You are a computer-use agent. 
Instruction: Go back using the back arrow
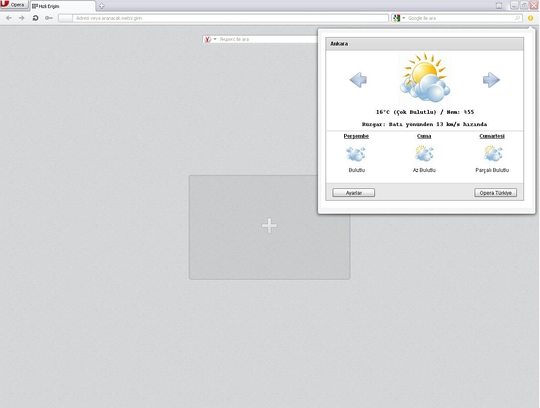[x=9, y=18]
